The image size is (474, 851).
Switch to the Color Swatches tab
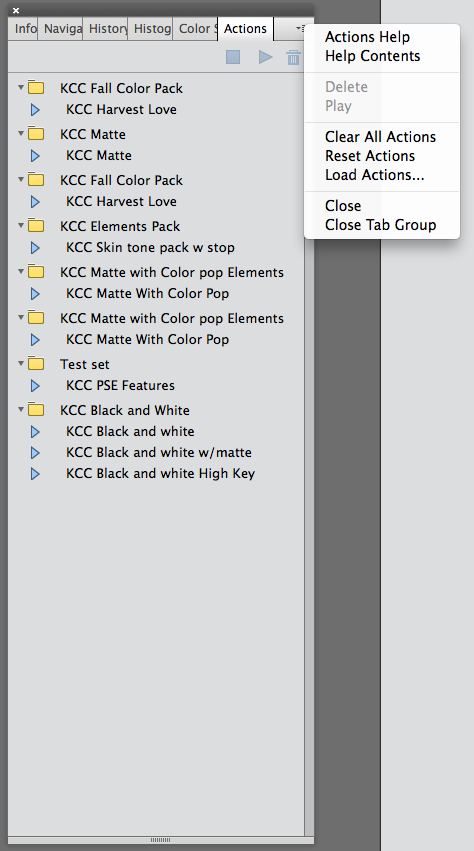point(195,29)
